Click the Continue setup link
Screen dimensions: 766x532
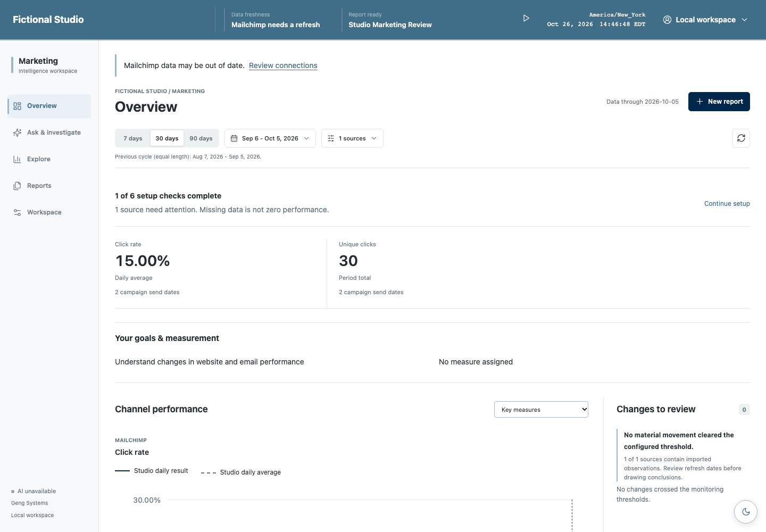pyautogui.click(x=727, y=204)
